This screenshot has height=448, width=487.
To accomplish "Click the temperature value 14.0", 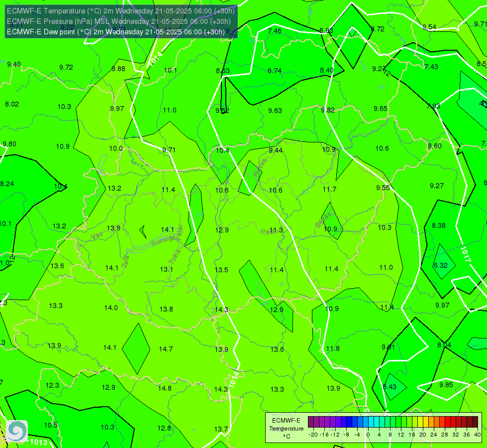I will (111, 308).
